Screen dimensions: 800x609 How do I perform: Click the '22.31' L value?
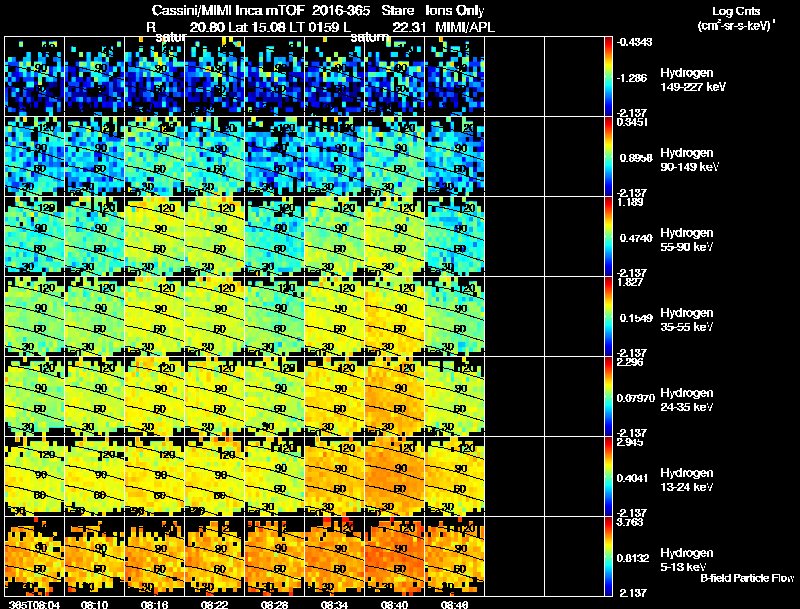coord(409,27)
